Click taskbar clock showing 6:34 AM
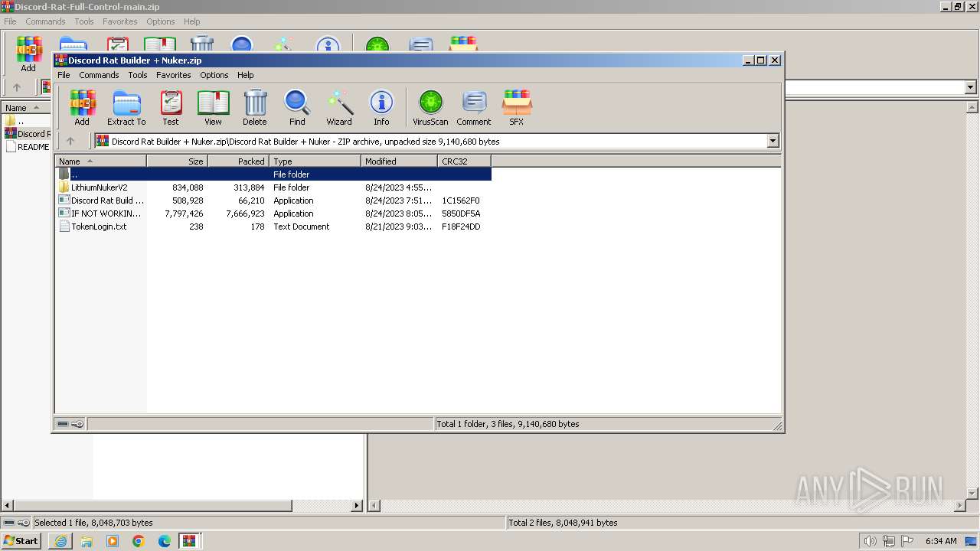This screenshot has height=551, width=980. click(x=941, y=541)
